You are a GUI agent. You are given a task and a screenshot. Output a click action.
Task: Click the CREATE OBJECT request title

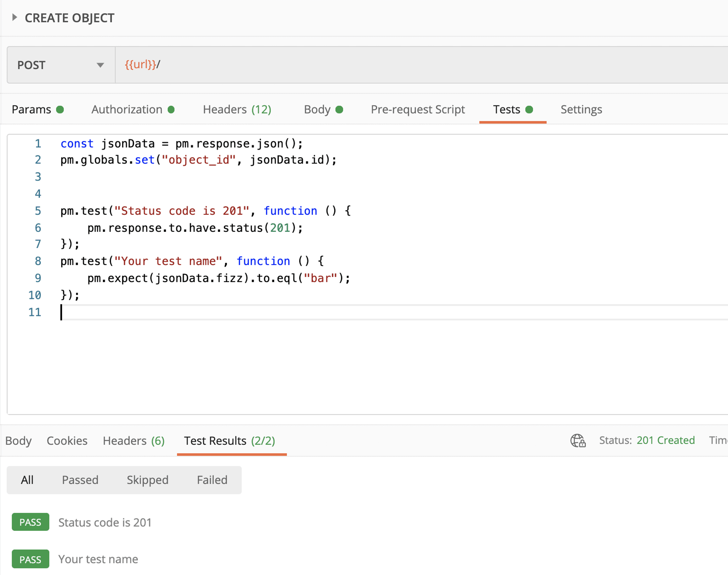click(x=70, y=18)
